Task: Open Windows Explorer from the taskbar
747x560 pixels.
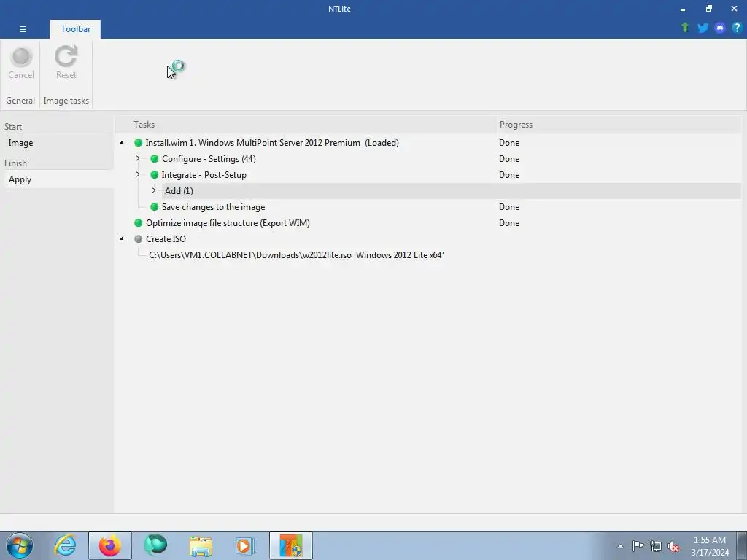Action: pos(201,545)
